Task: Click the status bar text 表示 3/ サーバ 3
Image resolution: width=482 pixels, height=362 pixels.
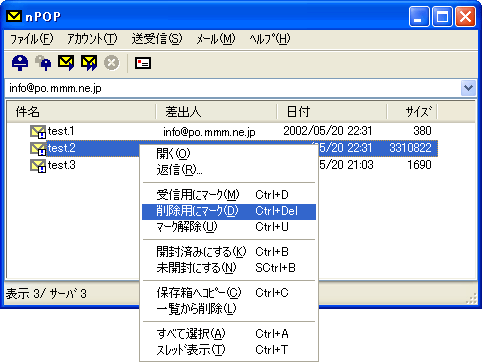Action: pyautogui.click(x=46, y=294)
